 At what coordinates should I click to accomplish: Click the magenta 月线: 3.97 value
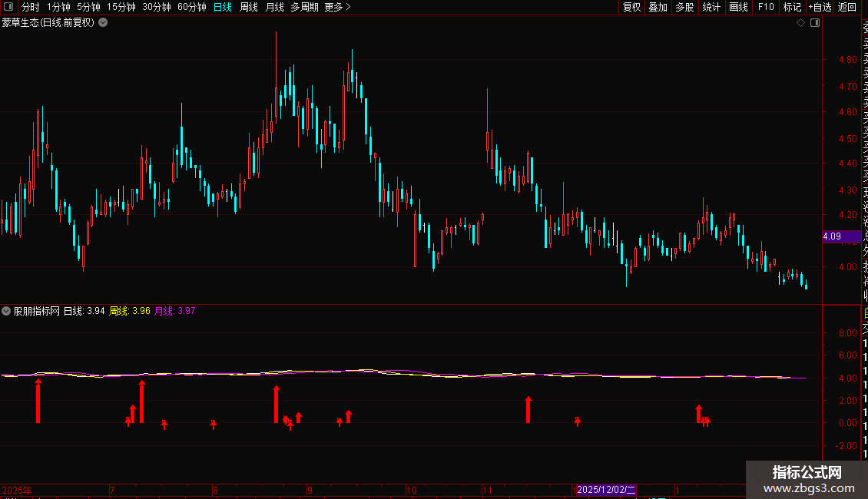coord(174,311)
